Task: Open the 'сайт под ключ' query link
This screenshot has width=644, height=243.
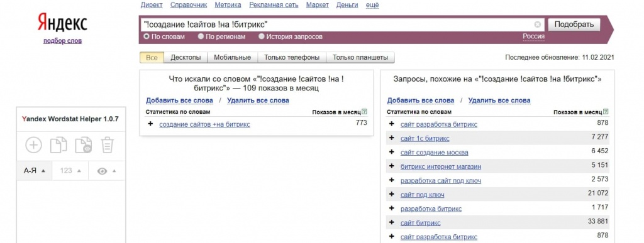Action: 422,195
